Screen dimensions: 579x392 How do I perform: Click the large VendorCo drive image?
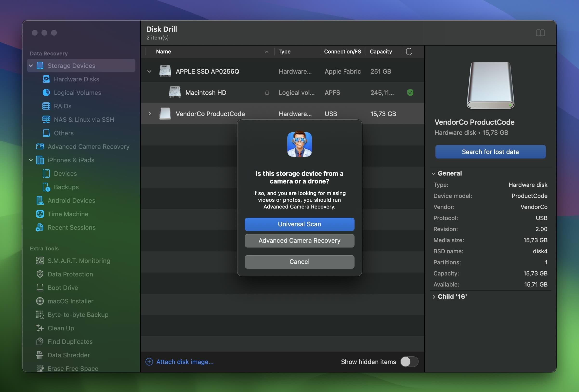point(490,85)
